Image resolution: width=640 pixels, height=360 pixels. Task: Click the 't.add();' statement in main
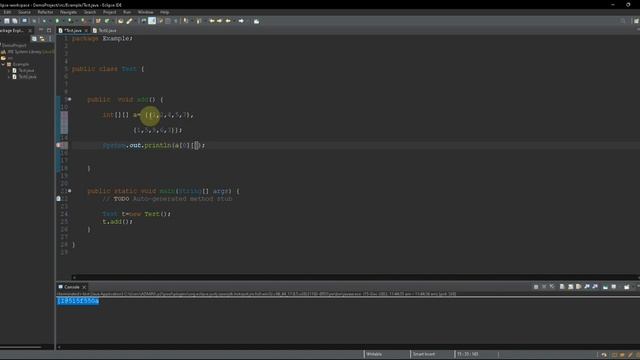pyautogui.click(x=117, y=222)
